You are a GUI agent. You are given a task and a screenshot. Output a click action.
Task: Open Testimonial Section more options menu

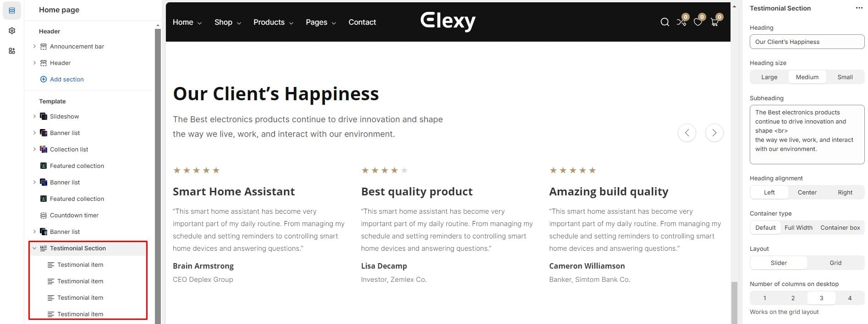click(859, 8)
